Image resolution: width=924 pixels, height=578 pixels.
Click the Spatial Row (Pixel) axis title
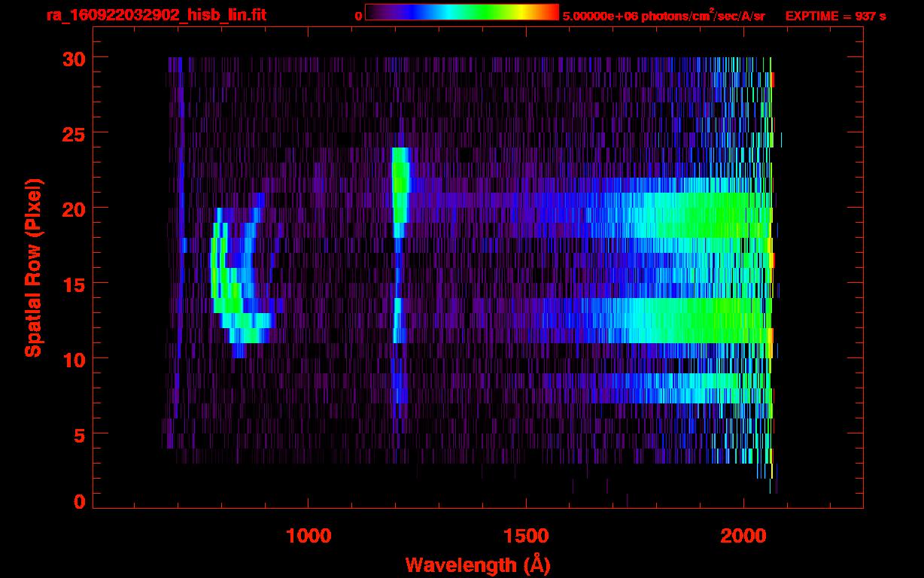33,268
